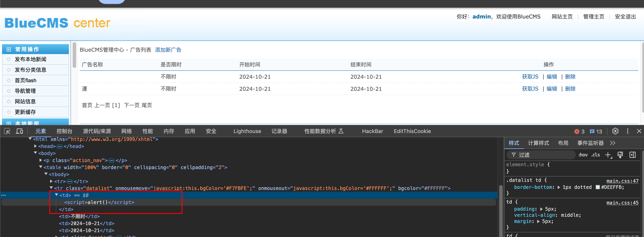Image resolution: width=644 pixels, height=237 pixels.
Task: Collapse the tbody element node
Action: [46, 174]
